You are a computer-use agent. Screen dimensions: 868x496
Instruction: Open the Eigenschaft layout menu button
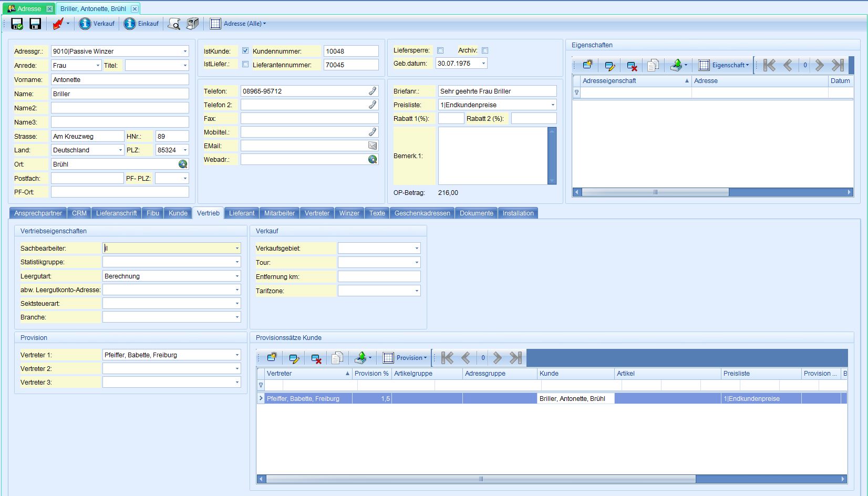click(x=724, y=65)
